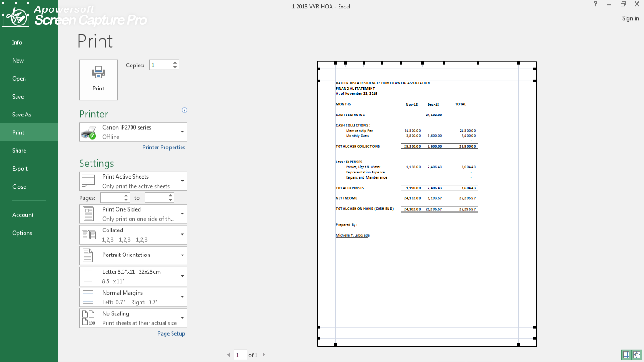Image resolution: width=644 pixels, height=362 pixels.
Task: Click the printer info icon beside Printer heading
Action: 184,110
